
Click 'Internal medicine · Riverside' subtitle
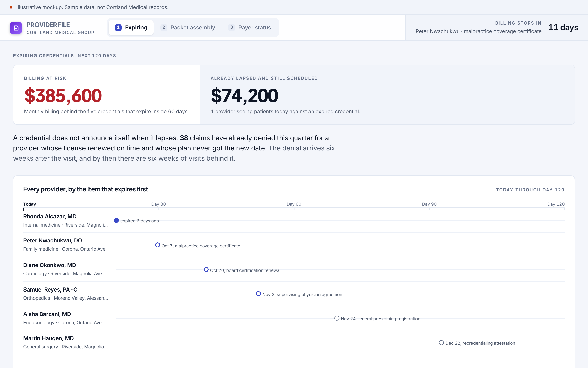coord(65,225)
